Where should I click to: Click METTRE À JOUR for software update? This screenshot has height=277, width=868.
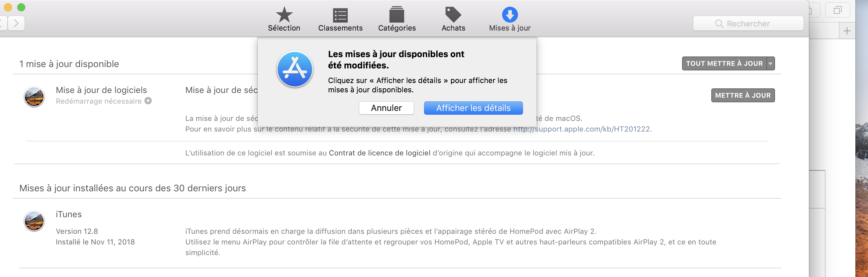point(743,95)
